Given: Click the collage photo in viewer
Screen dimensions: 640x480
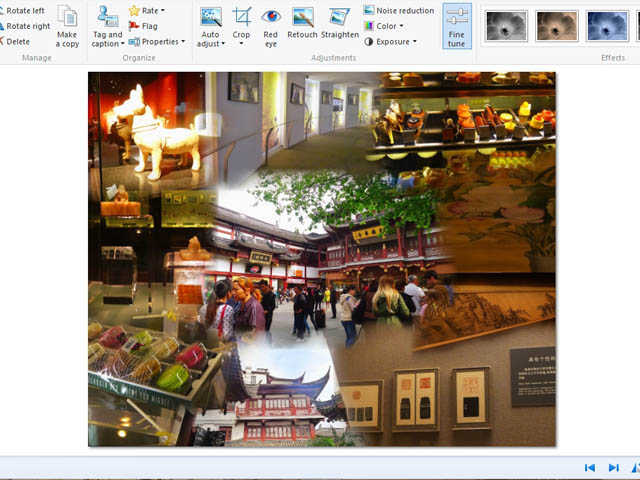Looking at the screenshot, I should pos(322,259).
